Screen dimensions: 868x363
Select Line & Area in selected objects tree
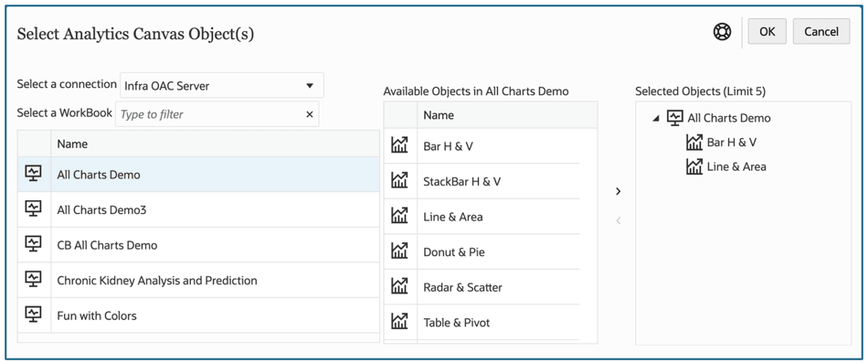pyautogui.click(x=736, y=166)
